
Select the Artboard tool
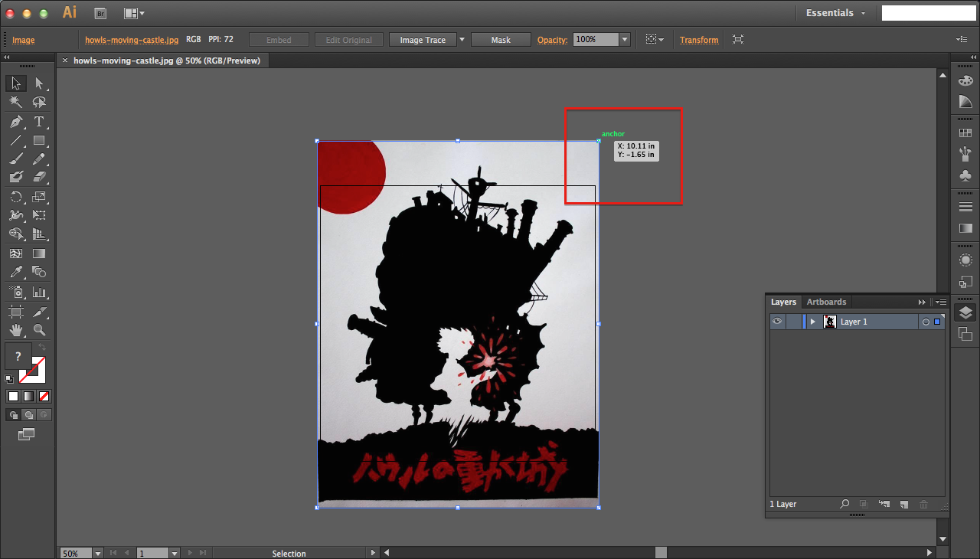(16, 312)
